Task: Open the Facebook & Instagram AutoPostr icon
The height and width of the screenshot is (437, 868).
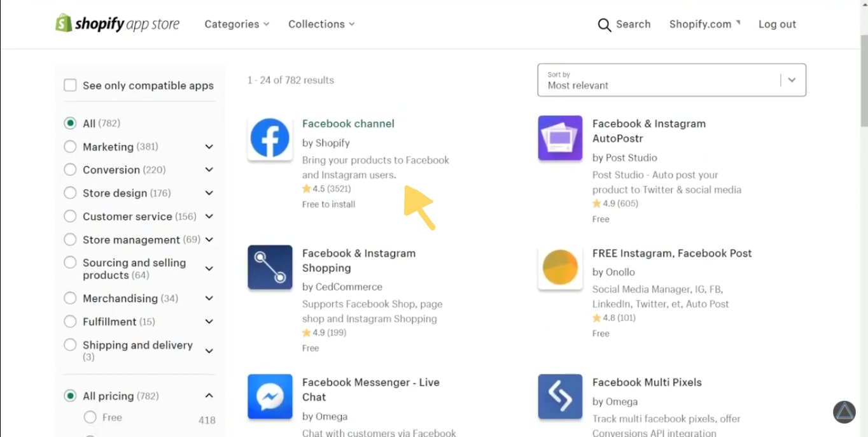Action: [560, 138]
